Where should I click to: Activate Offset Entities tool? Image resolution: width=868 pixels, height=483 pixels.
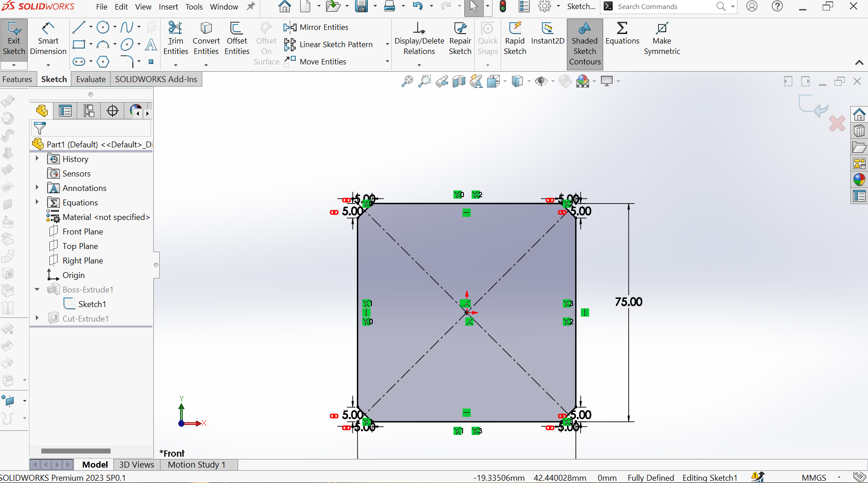(237, 39)
